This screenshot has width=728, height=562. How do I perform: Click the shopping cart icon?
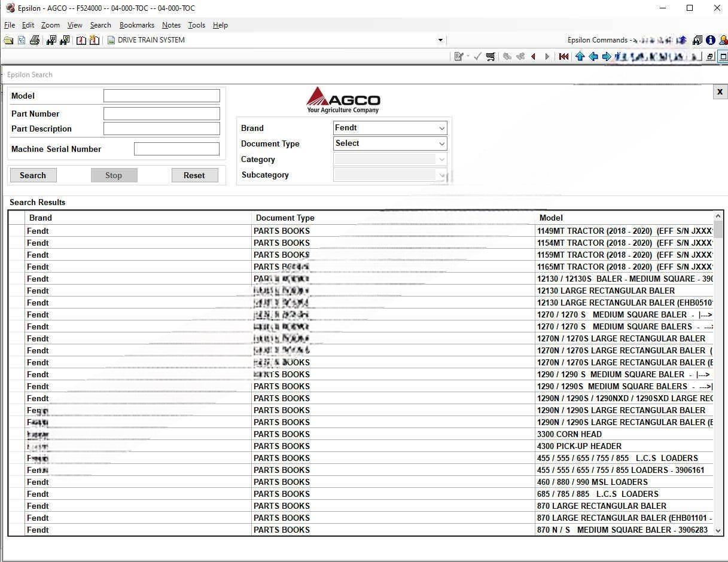click(491, 56)
